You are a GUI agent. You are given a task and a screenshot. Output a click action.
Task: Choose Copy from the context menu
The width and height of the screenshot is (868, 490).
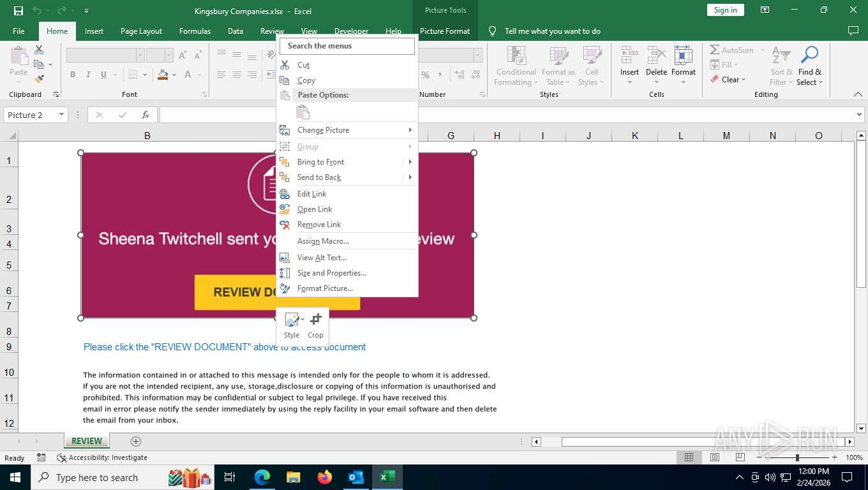348,80
